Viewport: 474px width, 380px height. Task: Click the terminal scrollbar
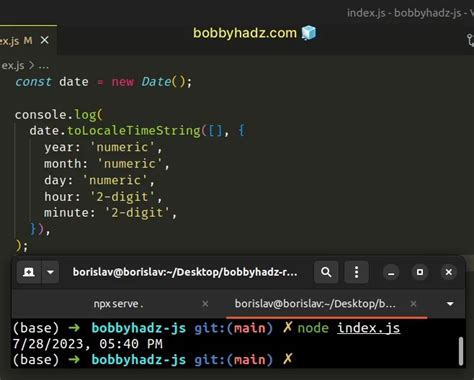pyautogui.click(x=461, y=351)
